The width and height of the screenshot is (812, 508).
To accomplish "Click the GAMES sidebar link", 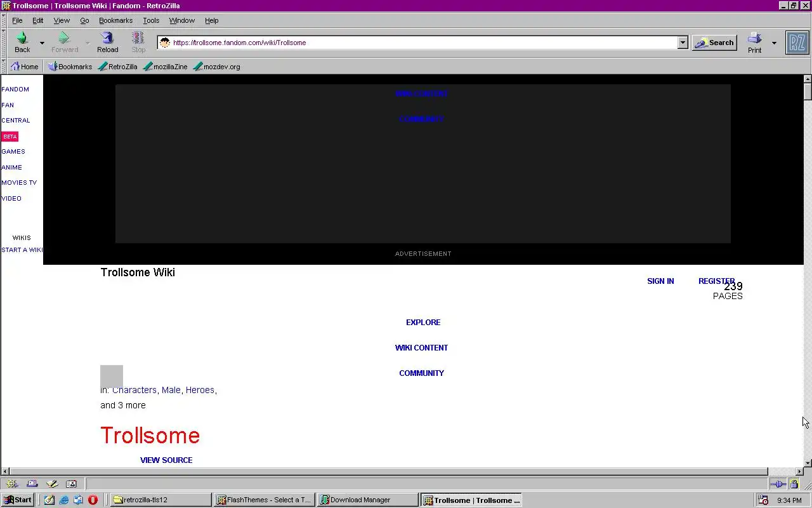I will click(13, 152).
